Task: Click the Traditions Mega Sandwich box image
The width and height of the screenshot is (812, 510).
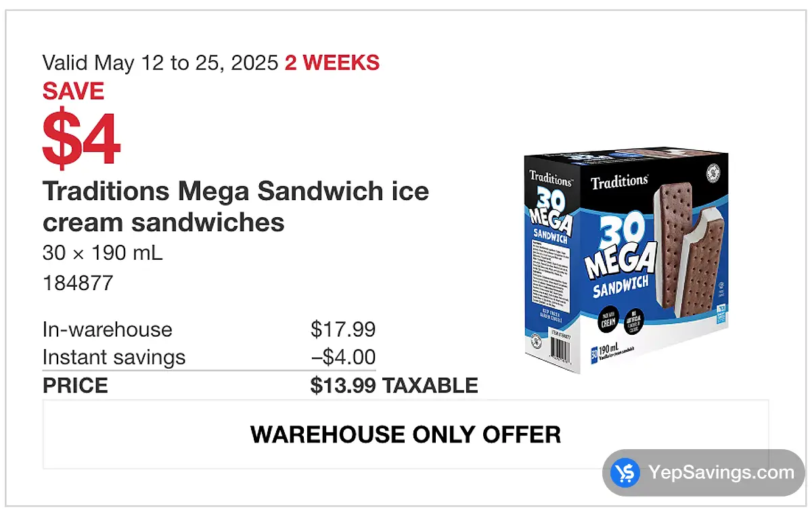Action: (627, 258)
